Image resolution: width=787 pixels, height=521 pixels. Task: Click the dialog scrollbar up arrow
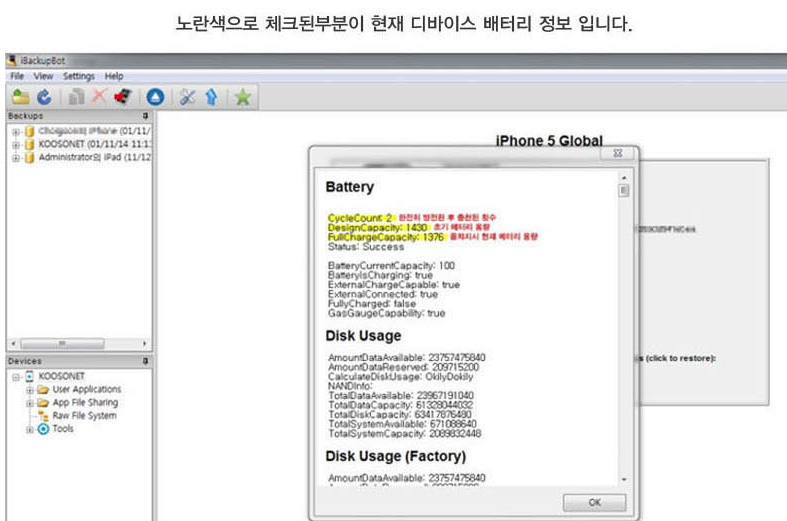(624, 178)
